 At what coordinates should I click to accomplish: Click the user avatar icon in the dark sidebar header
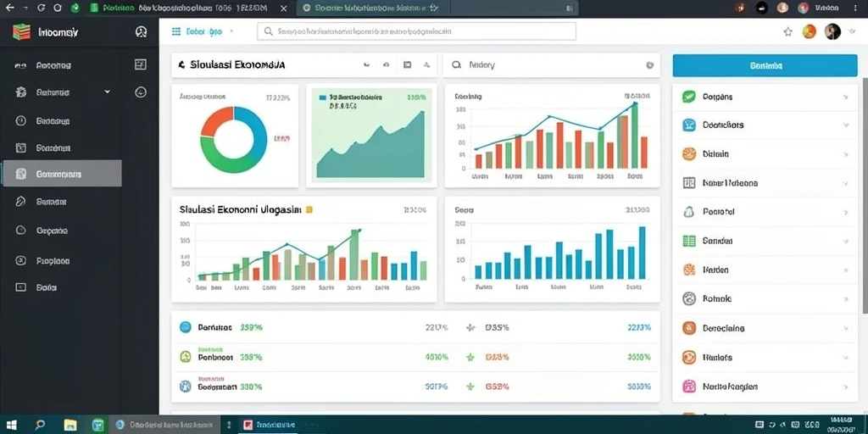[142, 32]
